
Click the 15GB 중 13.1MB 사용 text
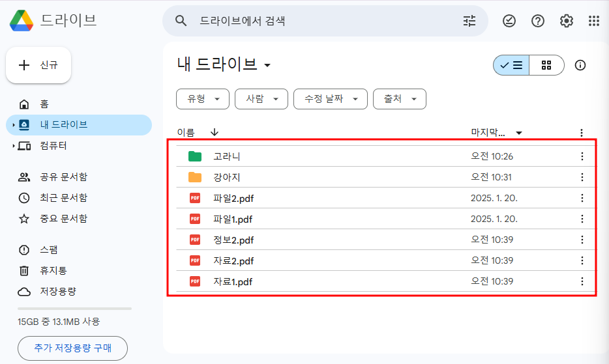(59, 322)
